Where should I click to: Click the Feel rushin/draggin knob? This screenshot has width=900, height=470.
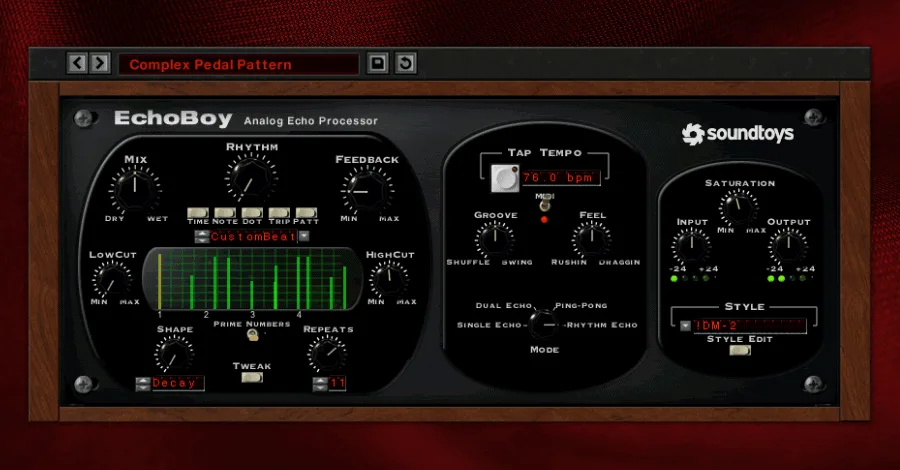click(592, 239)
